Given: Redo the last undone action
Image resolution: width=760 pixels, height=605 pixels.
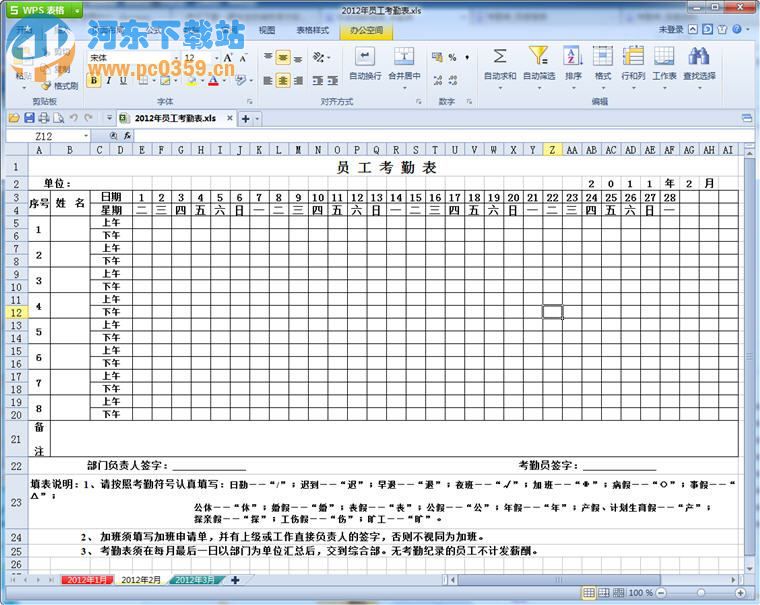Looking at the screenshot, I should click(88, 118).
